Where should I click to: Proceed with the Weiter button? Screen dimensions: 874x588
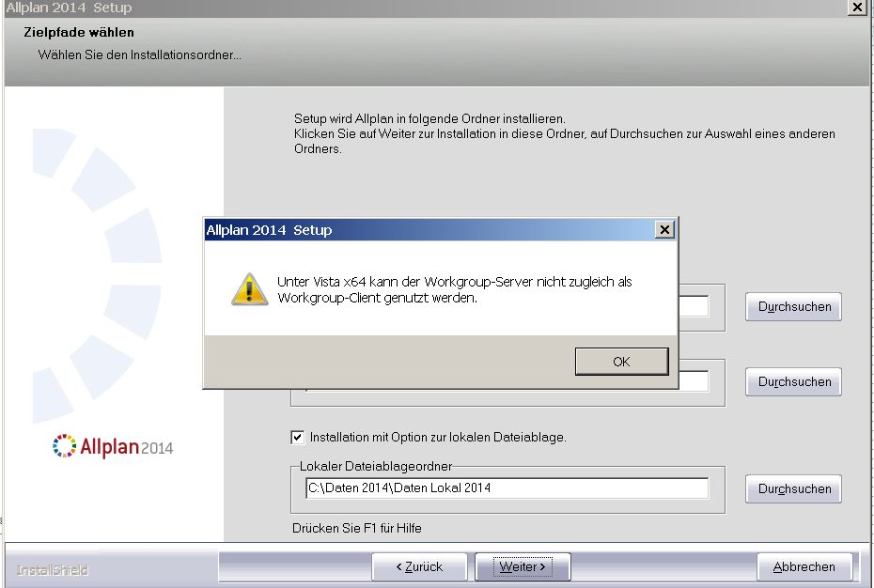click(x=523, y=566)
